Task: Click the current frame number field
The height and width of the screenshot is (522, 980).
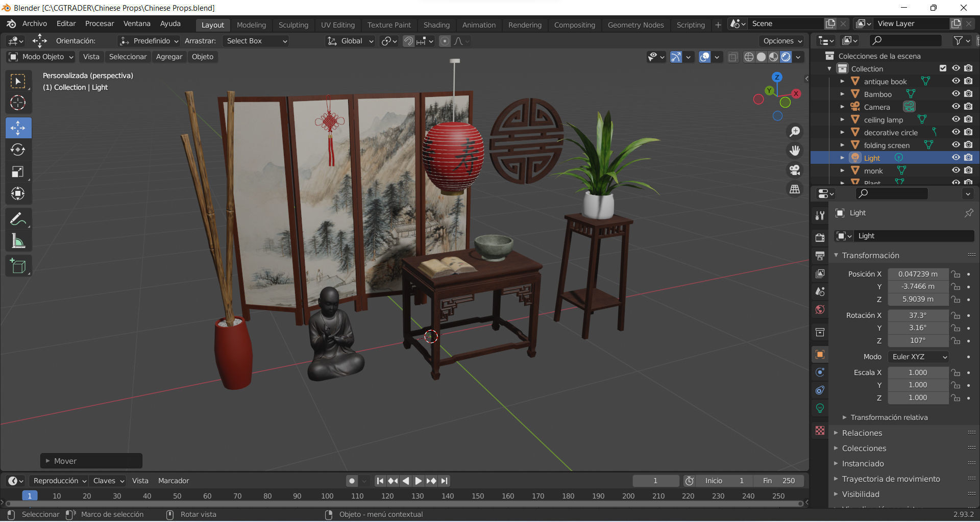Action: pos(655,481)
